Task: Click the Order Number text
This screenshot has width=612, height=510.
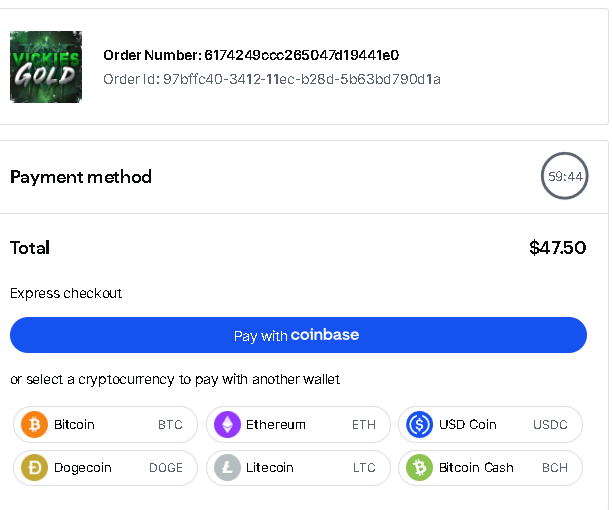Action: 251,55
